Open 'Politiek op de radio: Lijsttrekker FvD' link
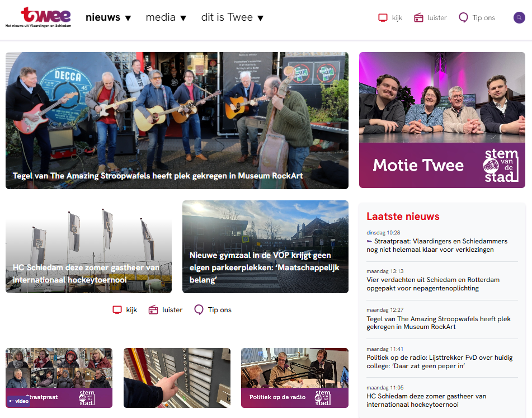The height and width of the screenshot is (418, 532). coord(439,361)
